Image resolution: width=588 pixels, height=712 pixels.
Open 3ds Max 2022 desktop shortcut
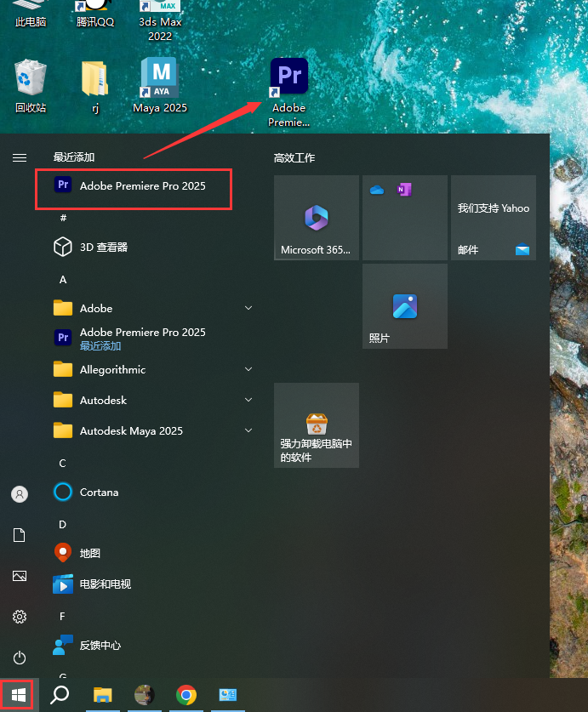[160, 21]
